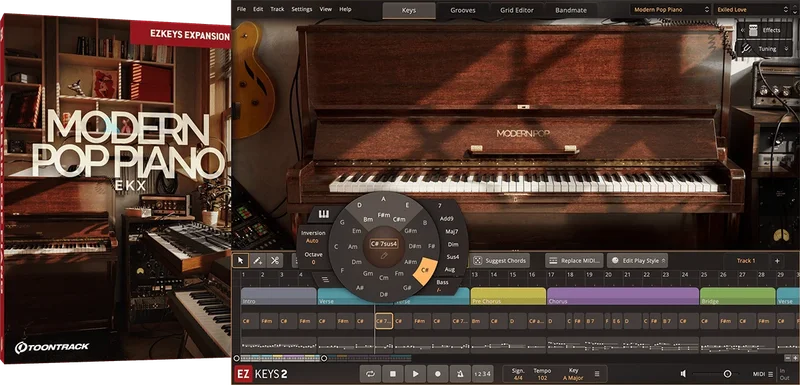Open the Track menu
800x385 pixels.
tap(278, 9)
